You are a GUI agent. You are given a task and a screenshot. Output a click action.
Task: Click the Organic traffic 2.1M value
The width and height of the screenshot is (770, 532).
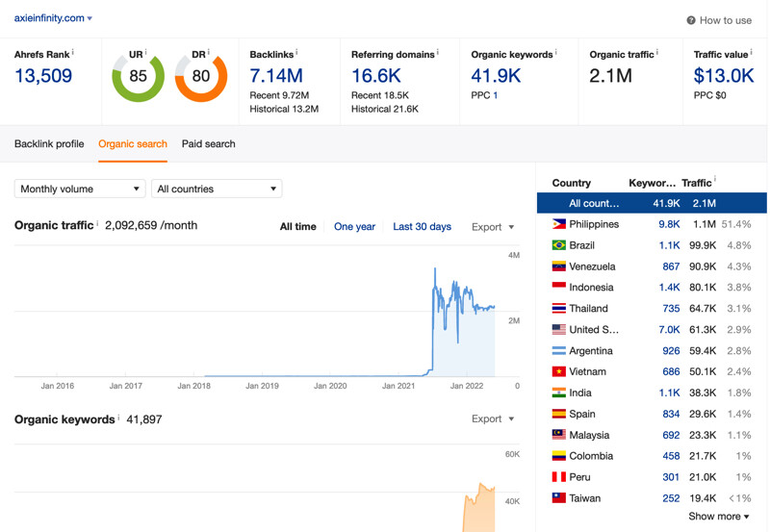[610, 76]
